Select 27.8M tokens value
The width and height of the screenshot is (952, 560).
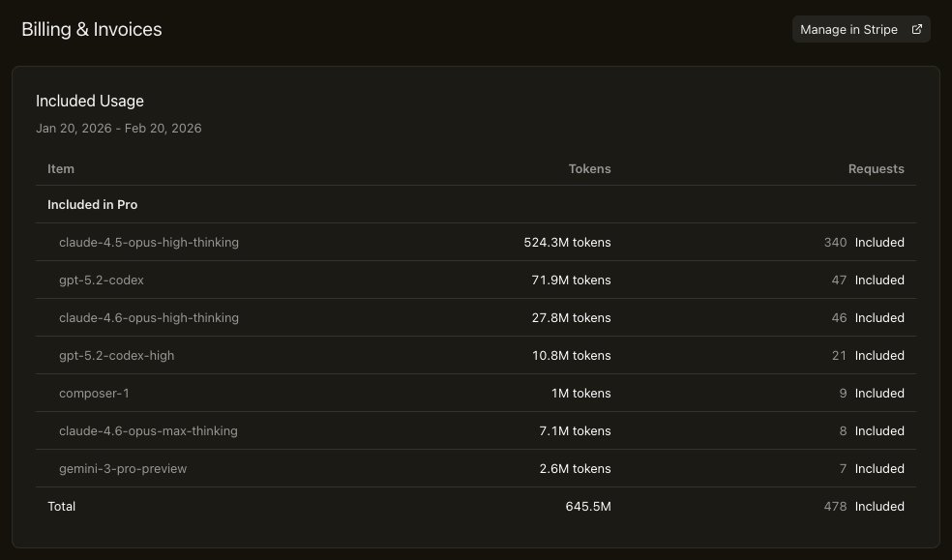click(x=571, y=317)
